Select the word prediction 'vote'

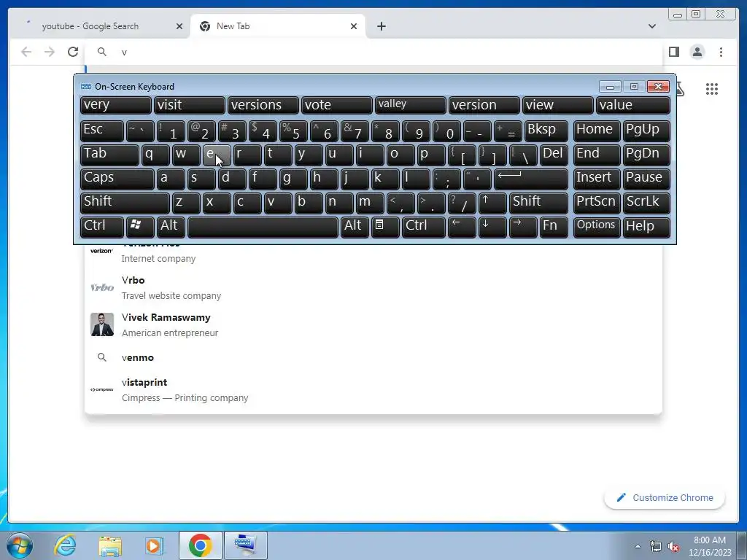[336, 105]
